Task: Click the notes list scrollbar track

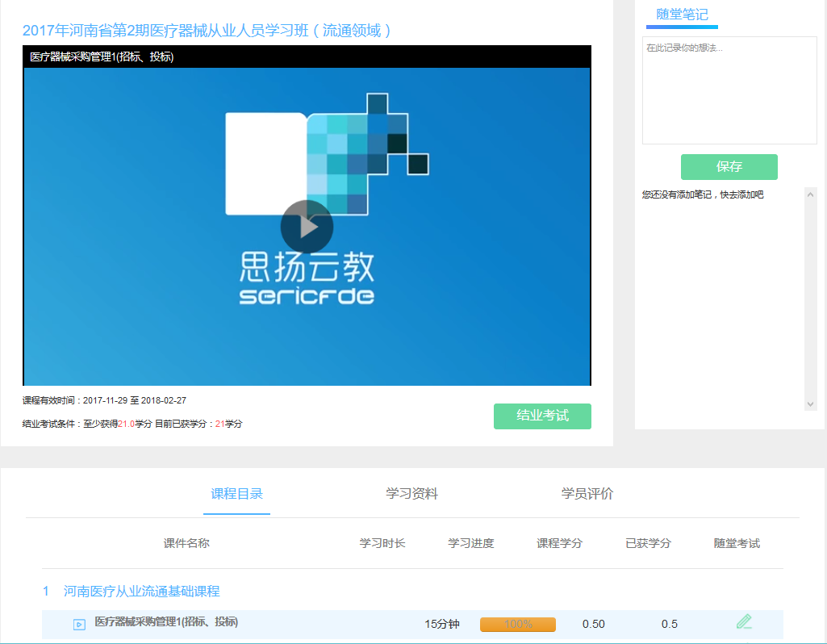Action: pos(810,299)
